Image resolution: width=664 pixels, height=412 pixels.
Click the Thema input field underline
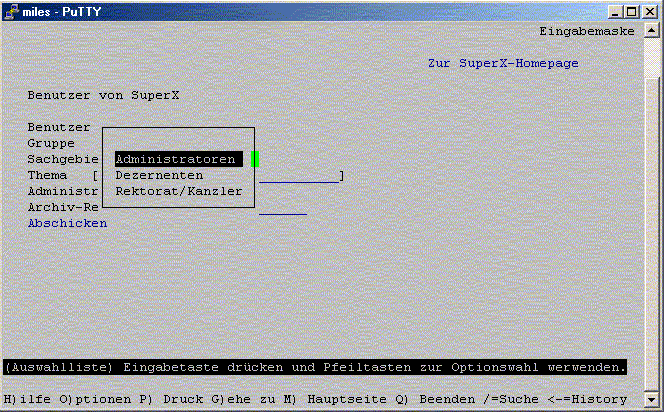pyautogui.click(x=299, y=182)
